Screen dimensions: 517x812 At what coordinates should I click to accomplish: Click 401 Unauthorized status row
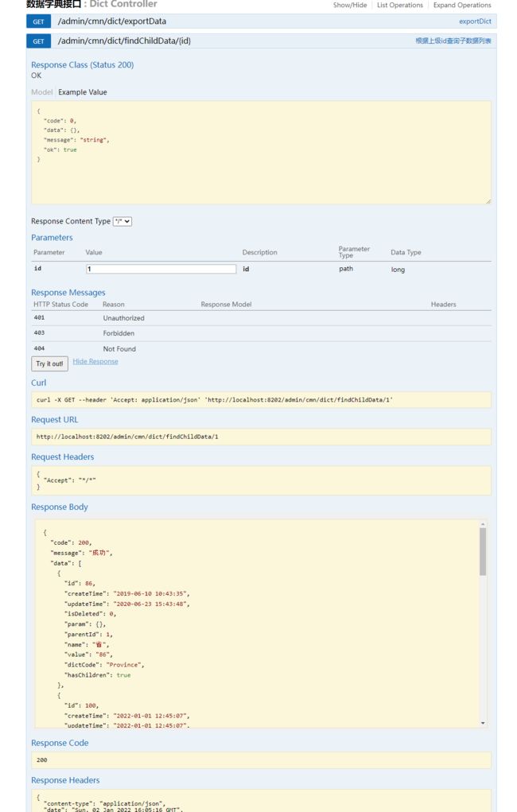(261, 318)
